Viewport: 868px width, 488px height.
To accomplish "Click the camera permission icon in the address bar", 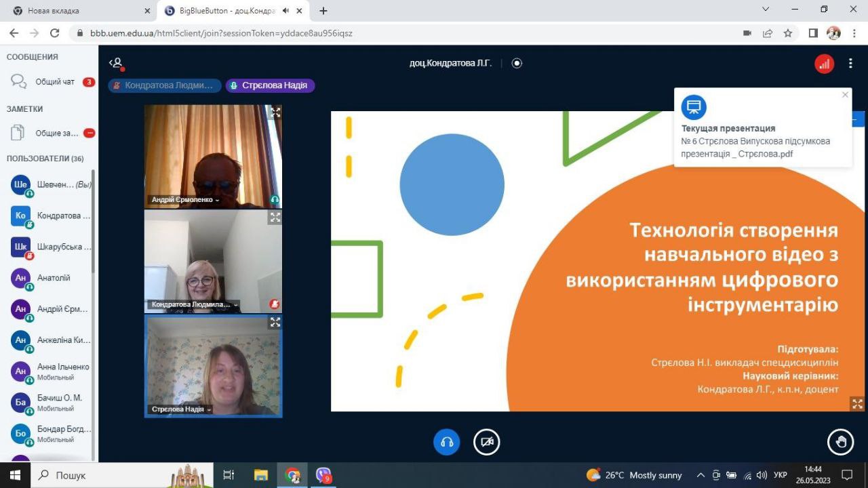I will pyautogui.click(x=747, y=33).
